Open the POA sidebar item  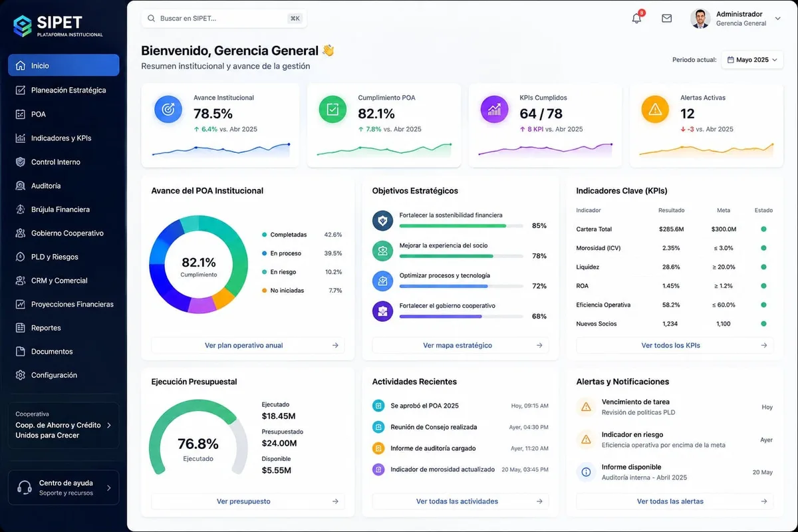click(x=64, y=114)
